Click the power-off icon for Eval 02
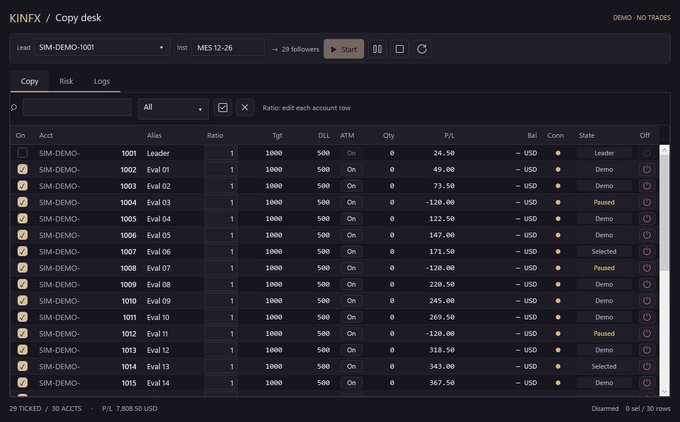 click(647, 186)
